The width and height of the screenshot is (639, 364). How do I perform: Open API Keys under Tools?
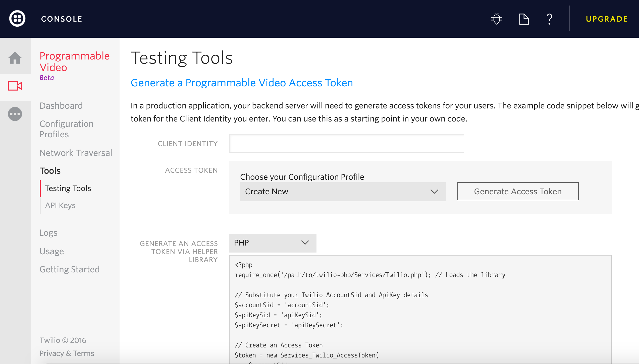[x=60, y=205]
